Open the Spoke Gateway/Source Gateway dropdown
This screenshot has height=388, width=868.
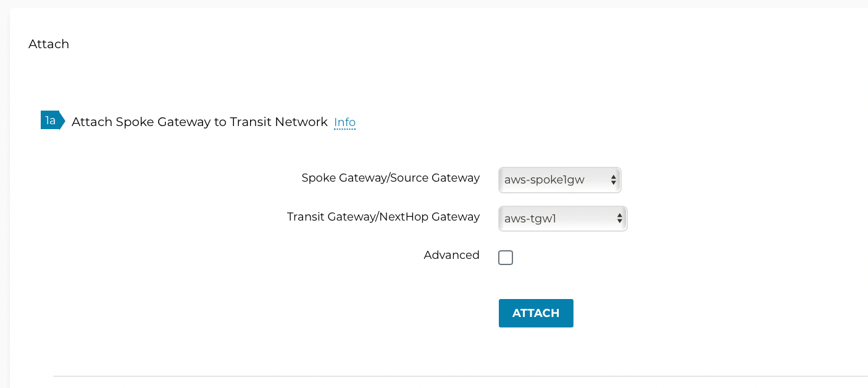[x=559, y=180]
